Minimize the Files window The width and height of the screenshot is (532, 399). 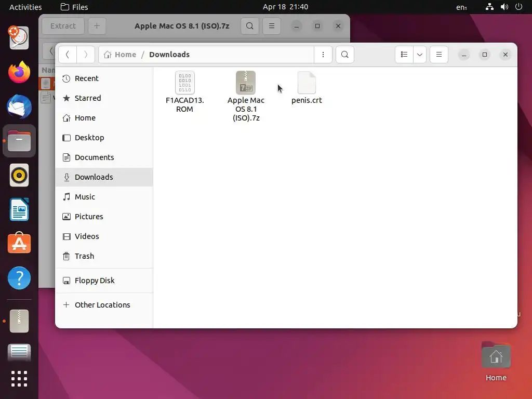(x=464, y=55)
